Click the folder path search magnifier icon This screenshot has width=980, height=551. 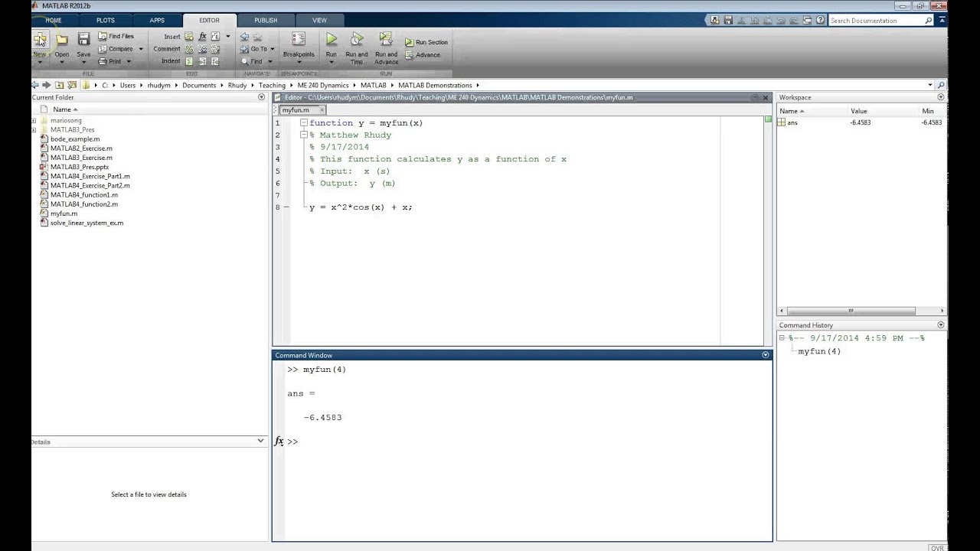click(x=941, y=85)
